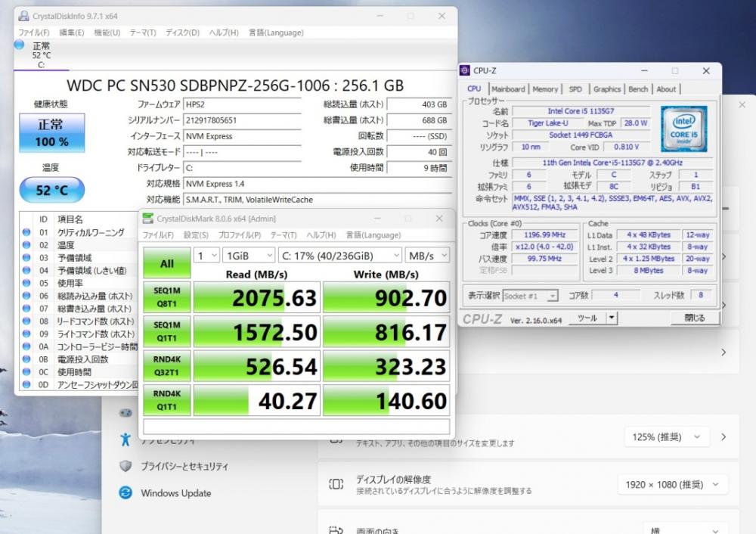Viewport: 756px width, 534px height.
Task: Click the CPU-Z purple title bar icon
Action: (465, 70)
